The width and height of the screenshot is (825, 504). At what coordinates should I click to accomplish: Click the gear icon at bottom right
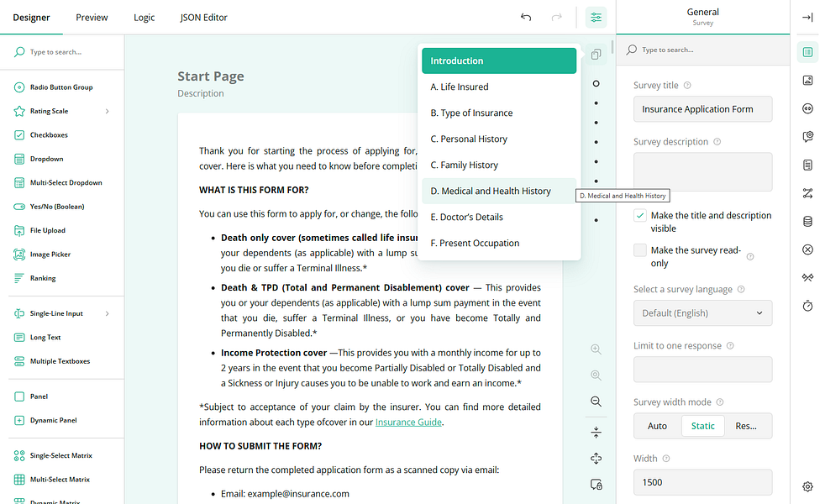point(807,486)
